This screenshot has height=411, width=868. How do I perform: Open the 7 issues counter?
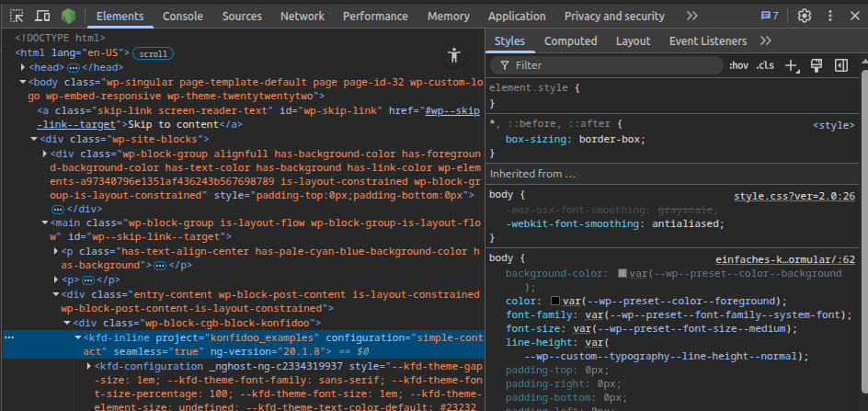tap(770, 16)
